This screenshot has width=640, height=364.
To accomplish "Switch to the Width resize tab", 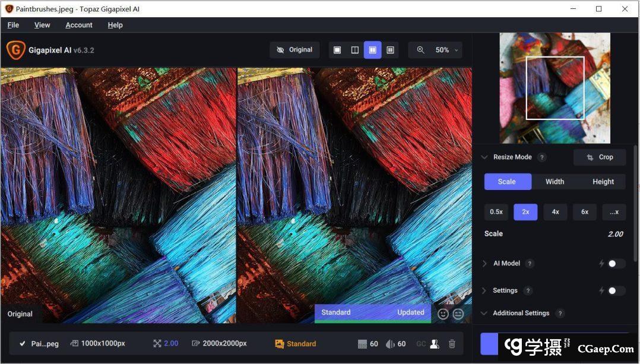I will click(x=555, y=182).
